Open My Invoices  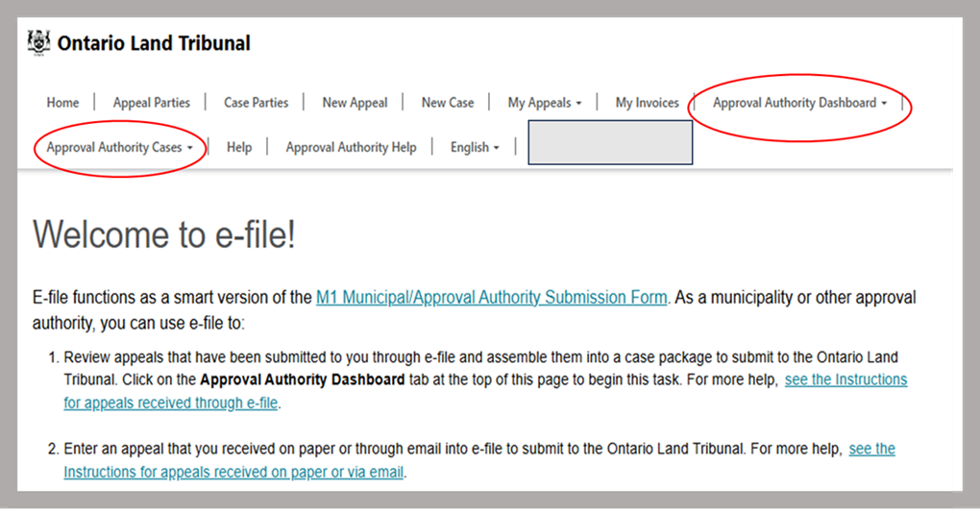coord(647,103)
